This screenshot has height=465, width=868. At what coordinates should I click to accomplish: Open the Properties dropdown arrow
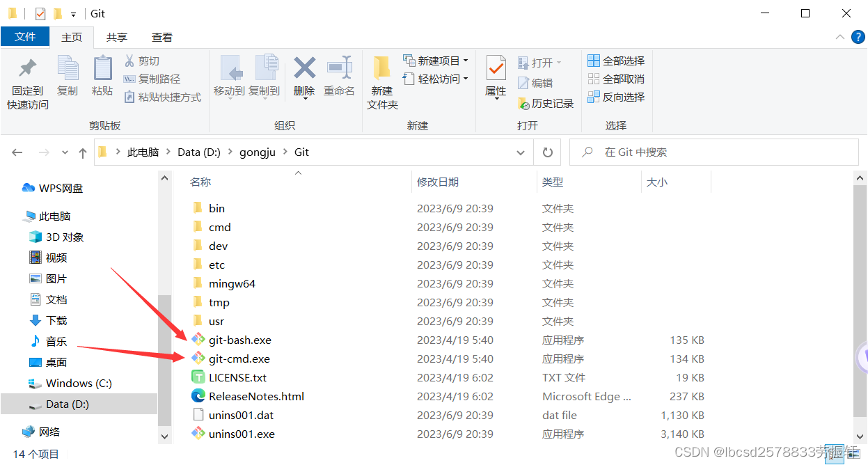point(496,99)
